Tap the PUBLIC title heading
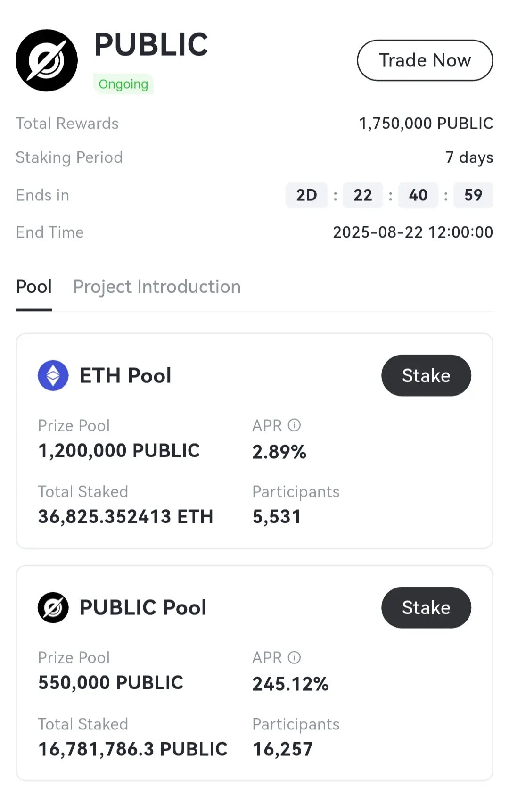The image size is (509, 812). click(151, 44)
